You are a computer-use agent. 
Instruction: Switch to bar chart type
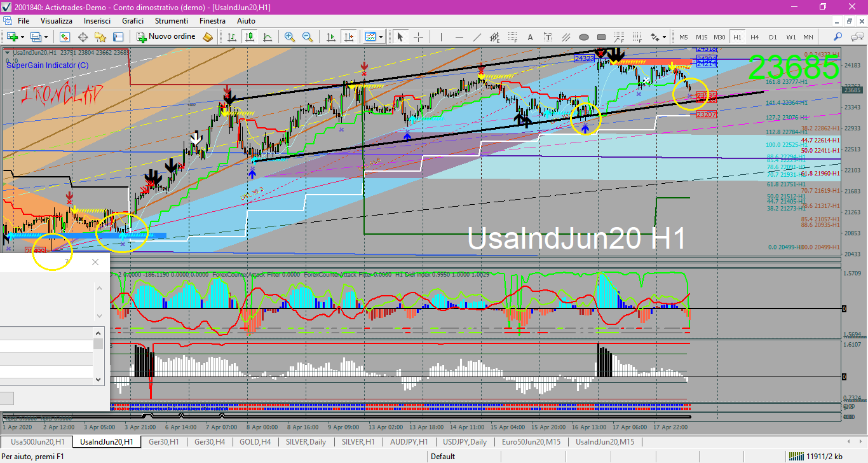click(232, 37)
